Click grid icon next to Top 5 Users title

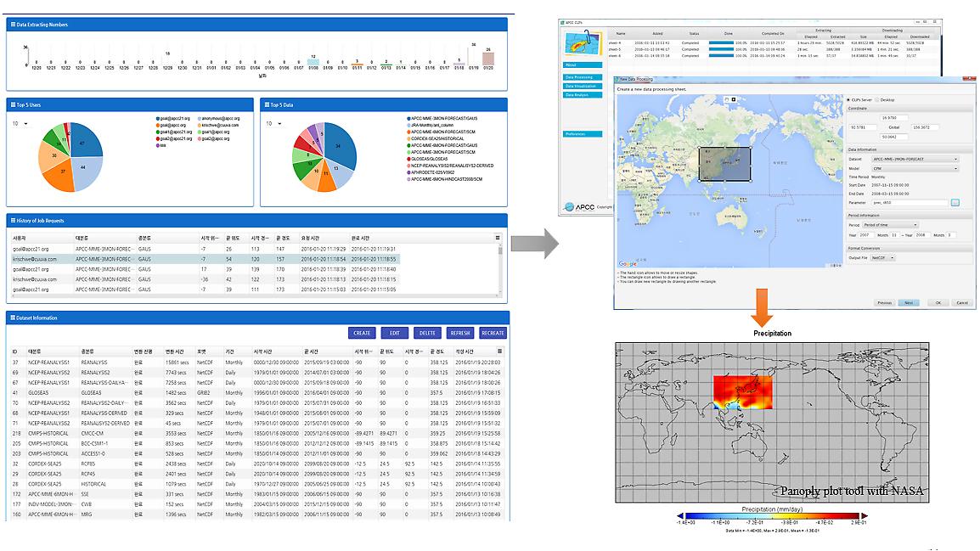12,105
